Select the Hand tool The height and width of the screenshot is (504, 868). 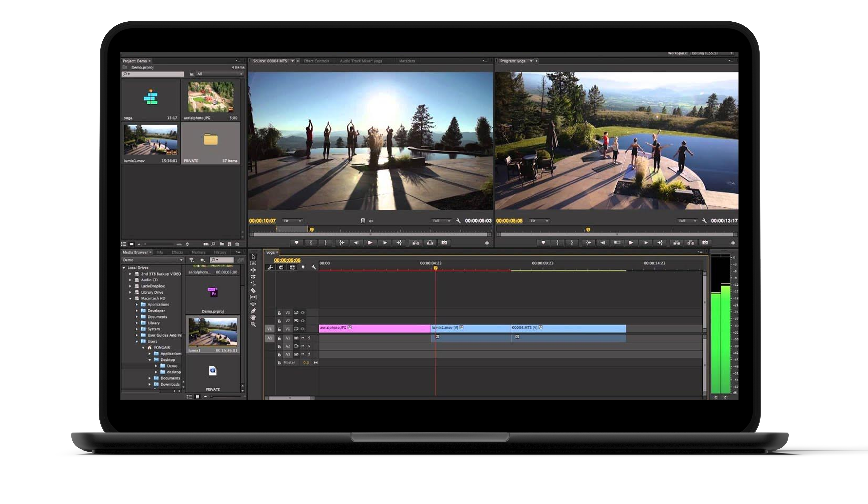point(253,317)
